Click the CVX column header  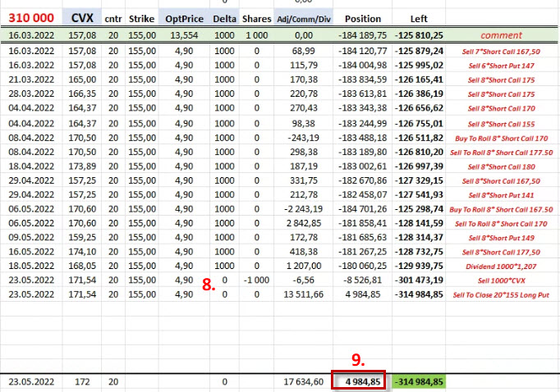click(x=81, y=18)
